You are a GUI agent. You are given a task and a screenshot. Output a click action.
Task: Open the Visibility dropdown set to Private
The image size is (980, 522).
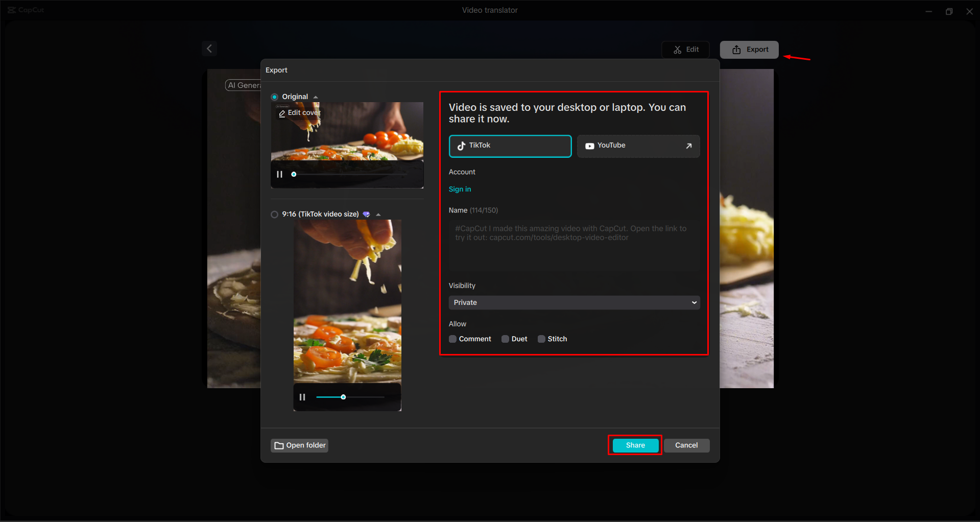click(574, 302)
